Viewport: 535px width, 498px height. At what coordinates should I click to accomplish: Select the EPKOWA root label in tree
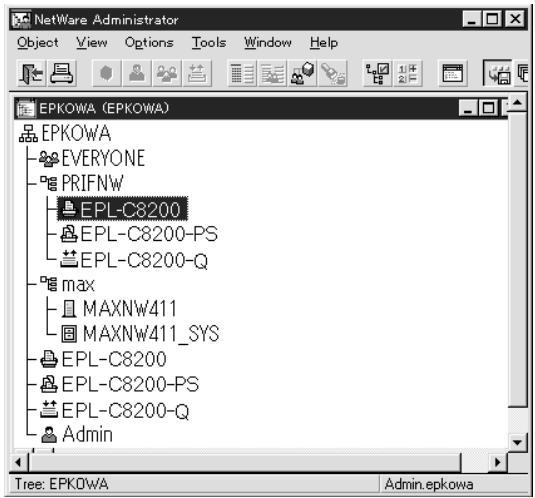point(76,133)
